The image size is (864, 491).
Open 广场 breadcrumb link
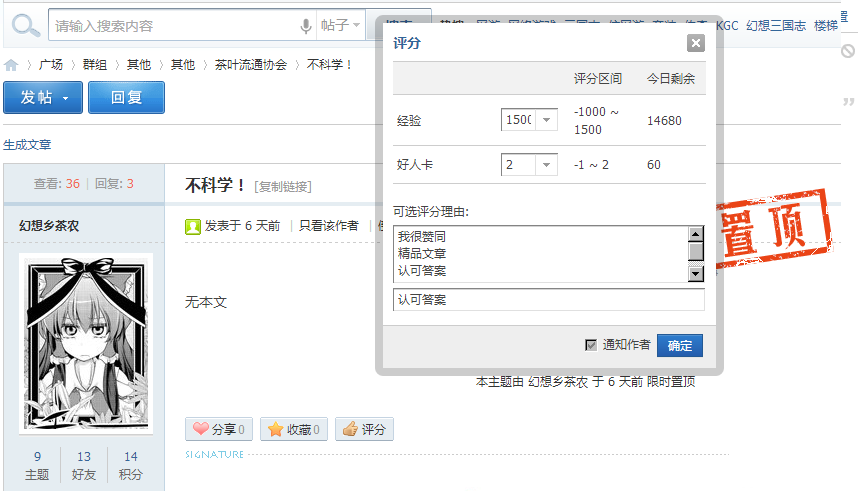pos(51,64)
